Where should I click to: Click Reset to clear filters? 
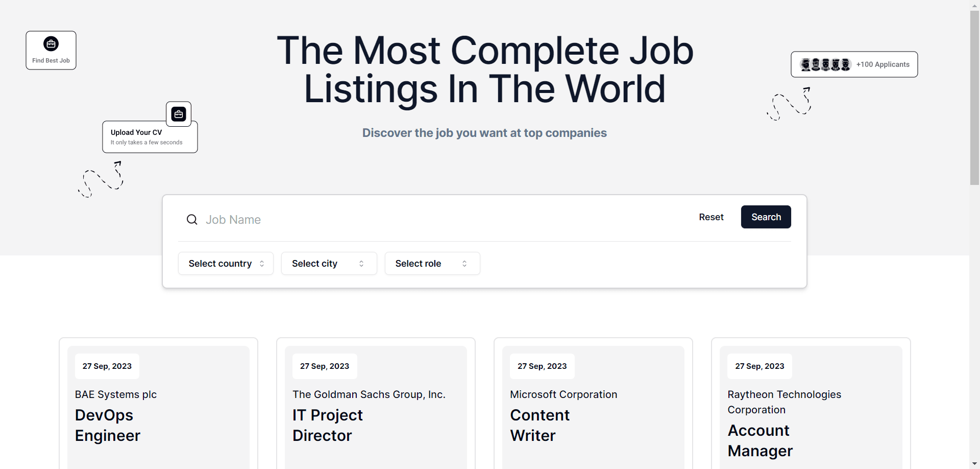(x=711, y=217)
